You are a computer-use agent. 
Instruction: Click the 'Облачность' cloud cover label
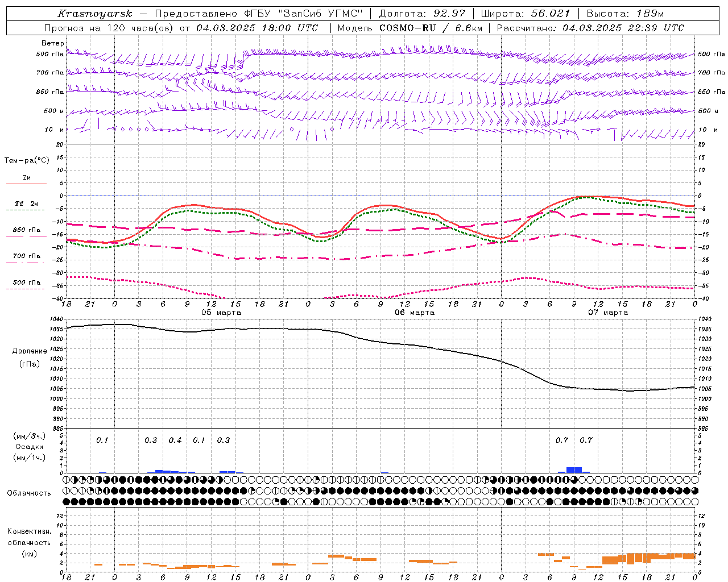click(29, 493)
